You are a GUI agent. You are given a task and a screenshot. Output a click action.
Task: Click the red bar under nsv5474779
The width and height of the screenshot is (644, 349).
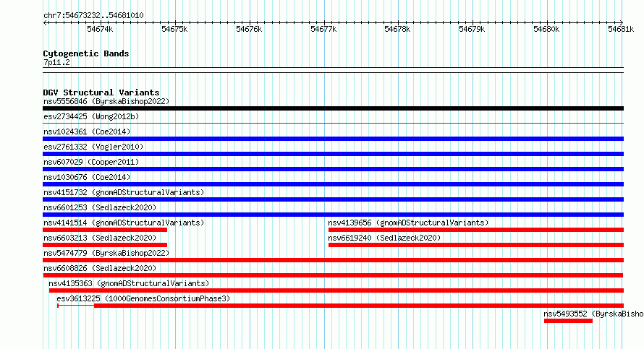(333, 260)
